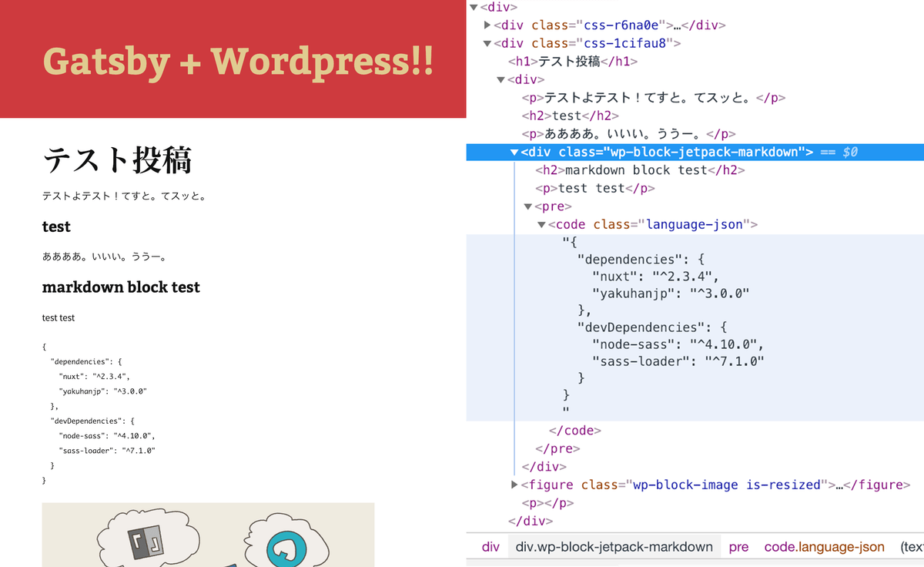Select the leftmost div breadcrumb entry

(x=490, y=546)
